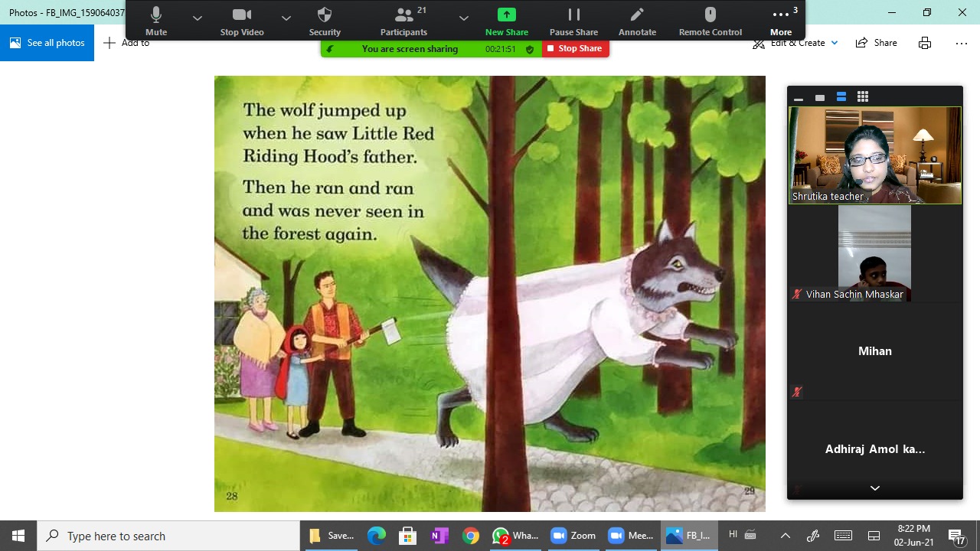The width and height of the screenshot is (980, 551).
Task: Open File Explorer 'Save...' taskbar item
Action: (x=332, y=536)
